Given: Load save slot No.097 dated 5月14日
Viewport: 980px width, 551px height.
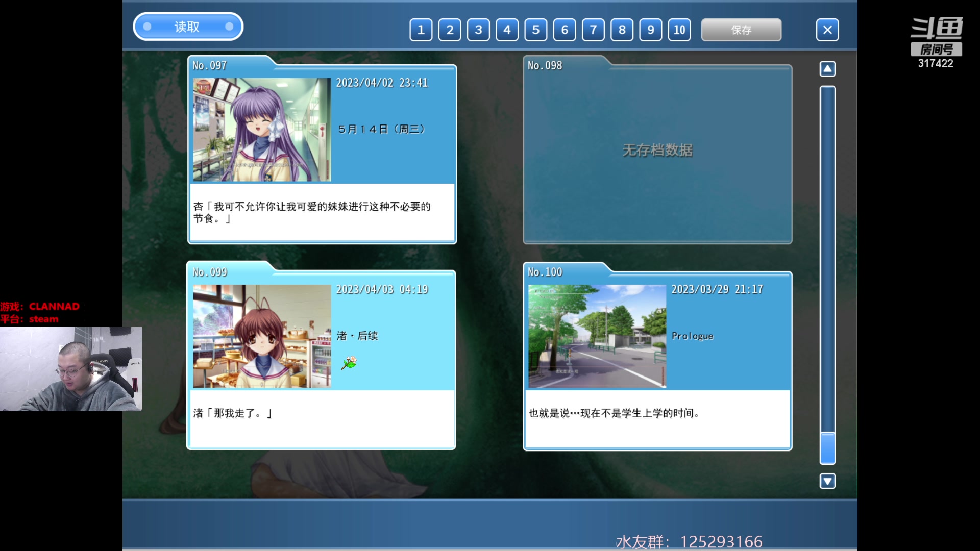Looking at the screenshot, I should pyautogui.click(x=322, y=153).
